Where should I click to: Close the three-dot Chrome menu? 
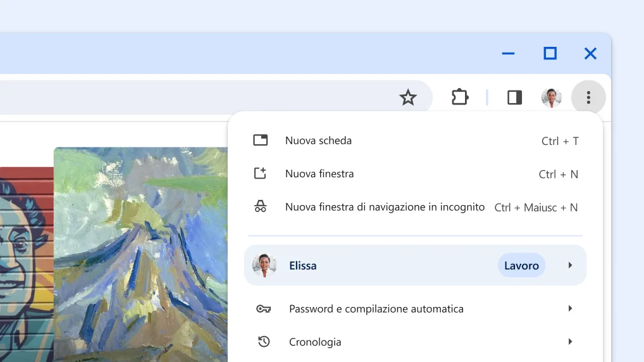click(x=588, y=97)
